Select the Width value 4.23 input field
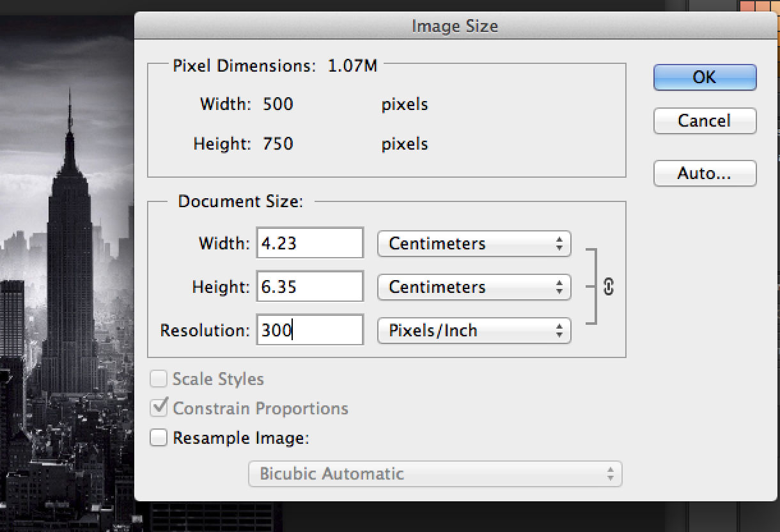Viewport: 780px width, 532px height. (309, 243)
